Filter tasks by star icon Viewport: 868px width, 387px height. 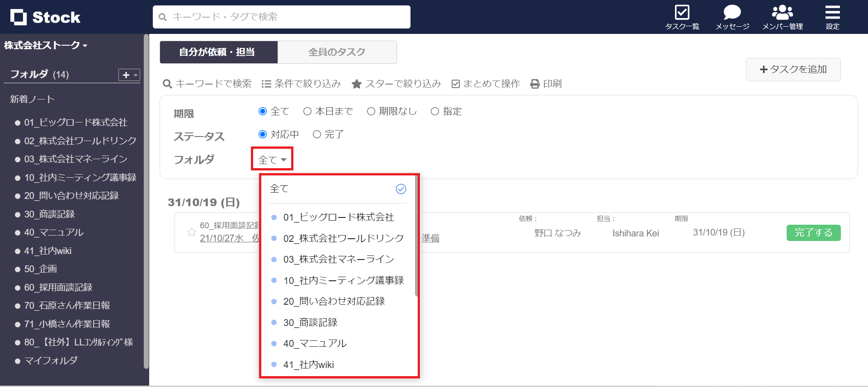pos(357,84)
